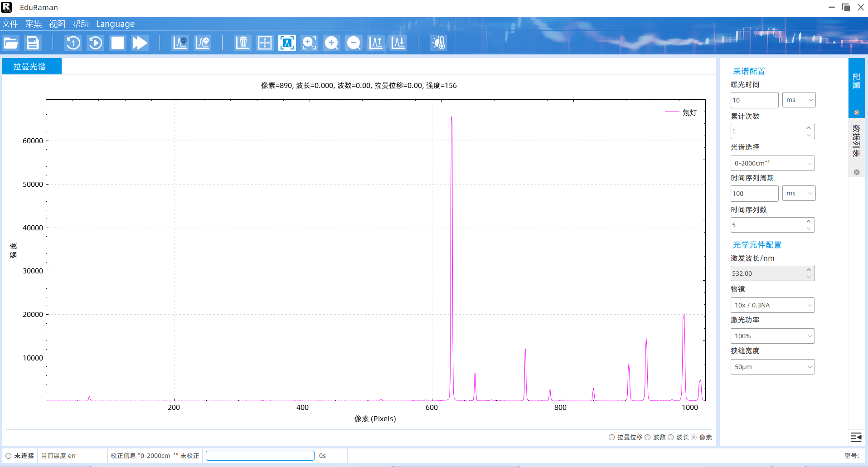This screenshot has width=868, height=467.
Task: Start a single acquisition
Action: click(x=73, y=43)
